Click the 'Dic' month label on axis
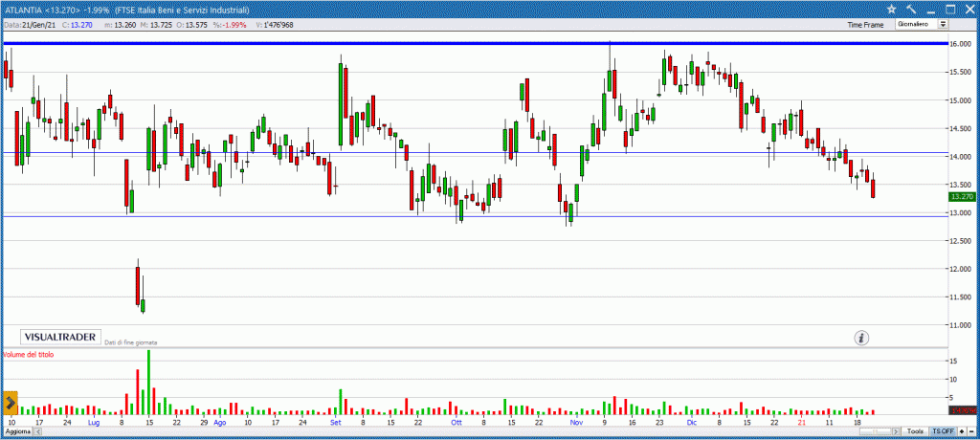 [x=691, y=423]
